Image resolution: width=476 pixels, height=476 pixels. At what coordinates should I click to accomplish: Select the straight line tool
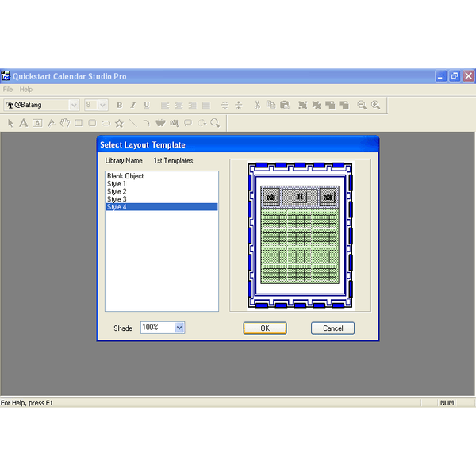pyautogui.click(x=133, y=123)
